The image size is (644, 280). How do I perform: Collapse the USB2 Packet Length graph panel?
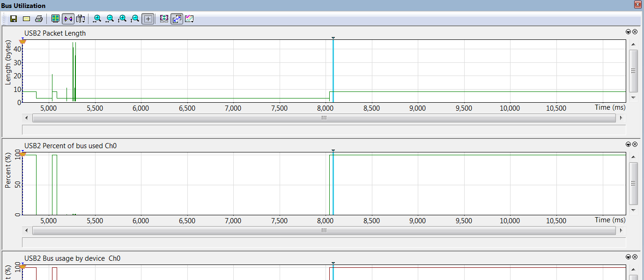(x=629, y=32)
